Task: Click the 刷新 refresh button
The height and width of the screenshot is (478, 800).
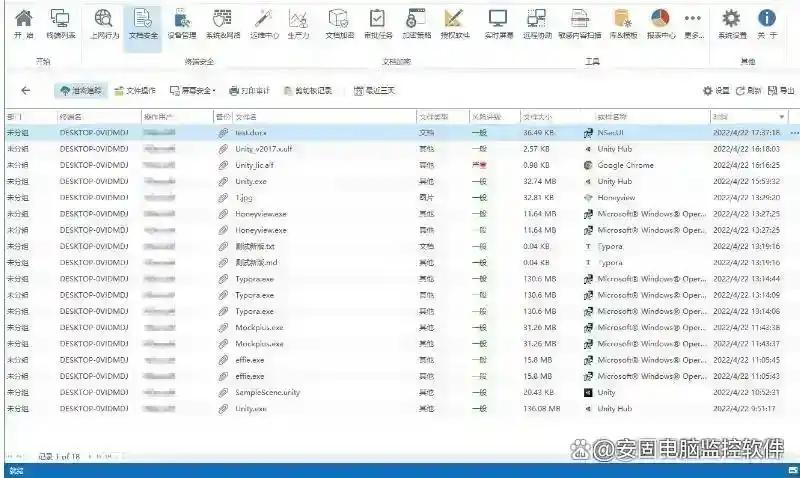Action: tap(748, 91)
